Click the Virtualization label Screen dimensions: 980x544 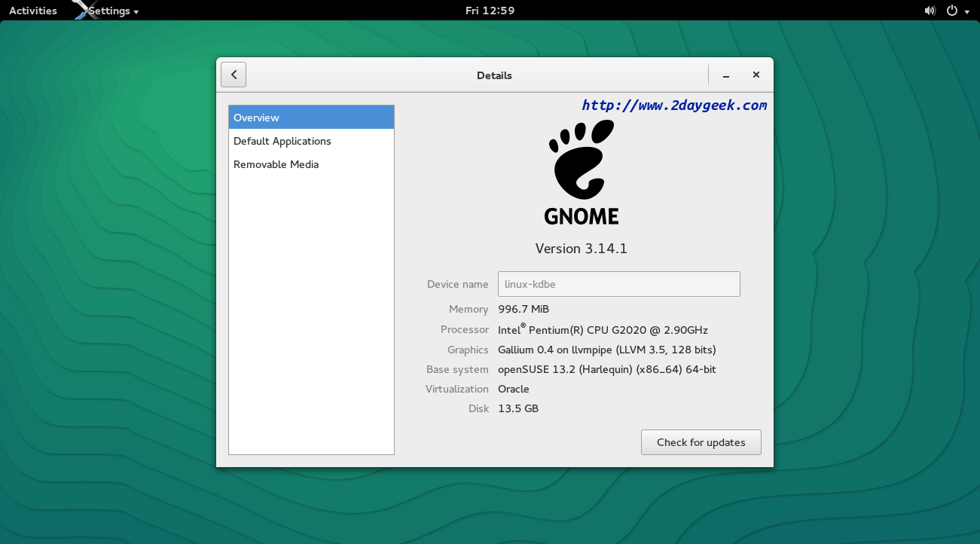456,389
